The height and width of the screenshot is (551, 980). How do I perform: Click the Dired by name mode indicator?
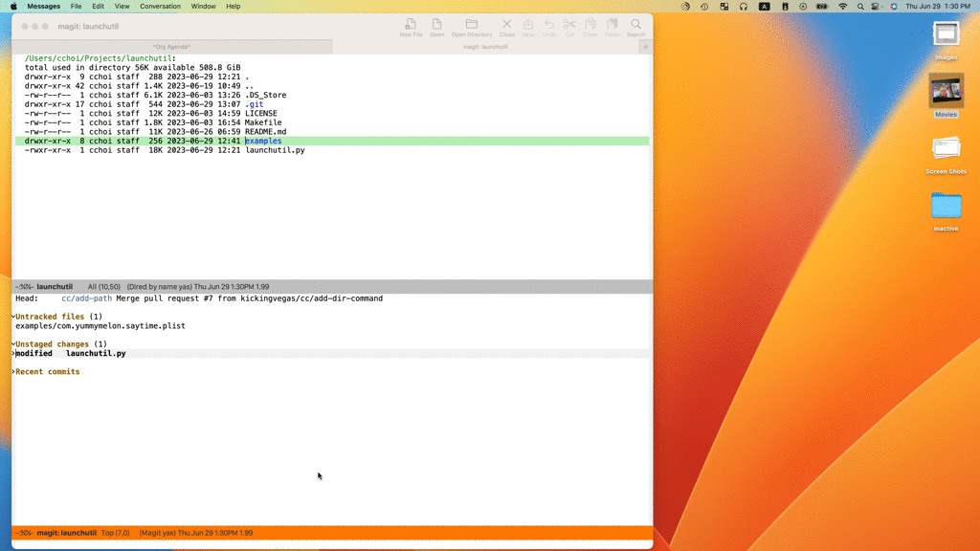point(160,287)
